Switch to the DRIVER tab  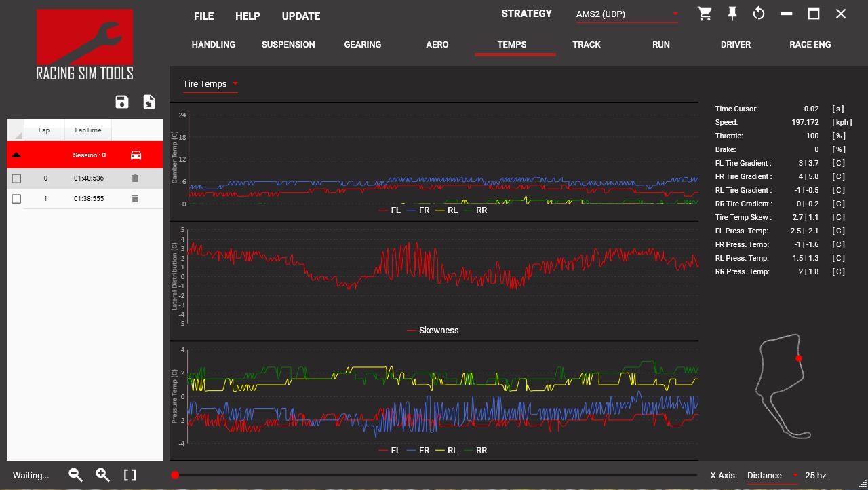tap(736, 45)
